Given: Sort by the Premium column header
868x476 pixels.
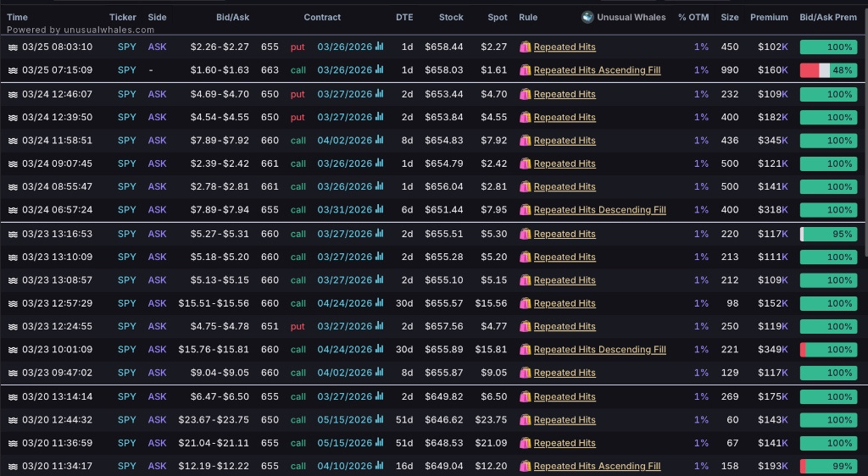Looking at the screenshot, I should click(769, 17).
